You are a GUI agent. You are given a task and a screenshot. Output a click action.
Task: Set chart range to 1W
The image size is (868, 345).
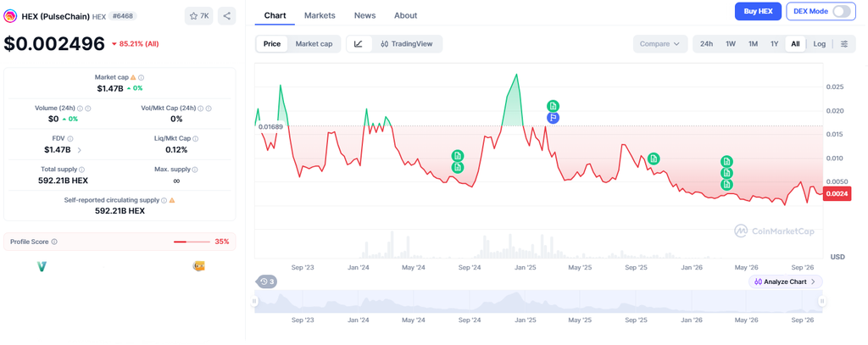tap(731, 44)
